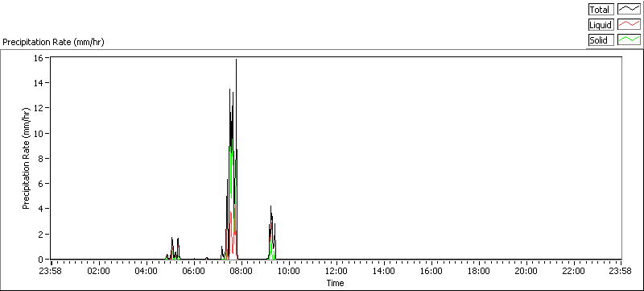Click the Time axis label
The image size is (644, 291).
point(335,283)
